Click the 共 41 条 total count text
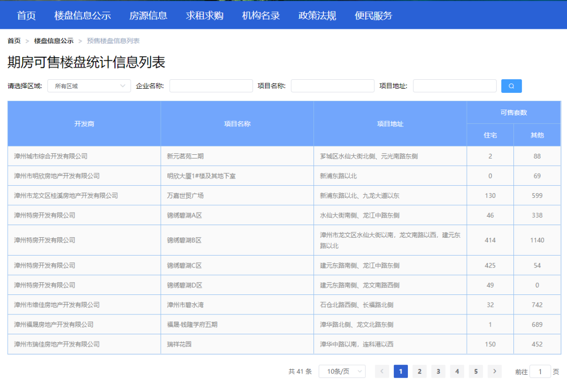Image resolution: width=567 pixels, height=392 pixels. [x=300, y=372]
